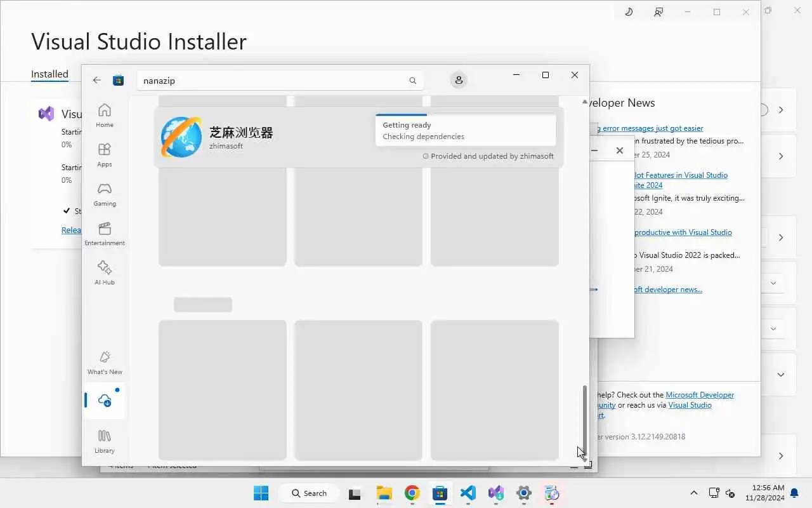Click the Store search box containing 'nanazip'
The width and height of the screenshot is (812, 508).
280,81
